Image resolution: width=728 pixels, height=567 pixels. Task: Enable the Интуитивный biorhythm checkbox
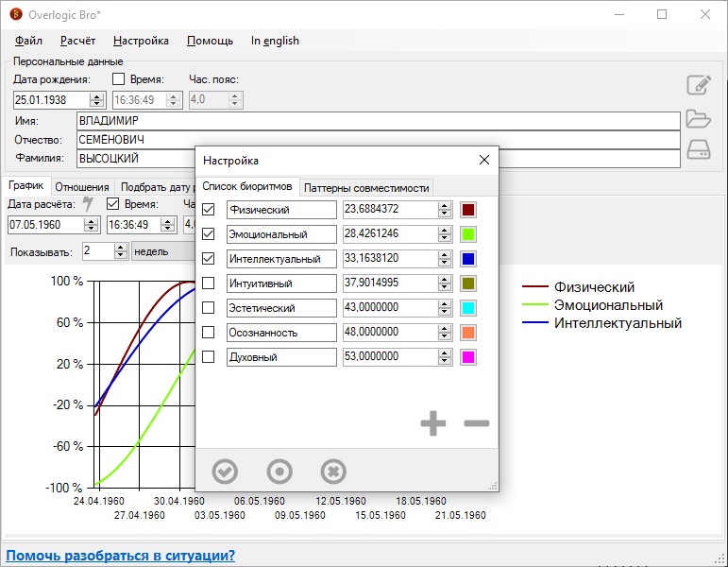[x=209, y=283]
